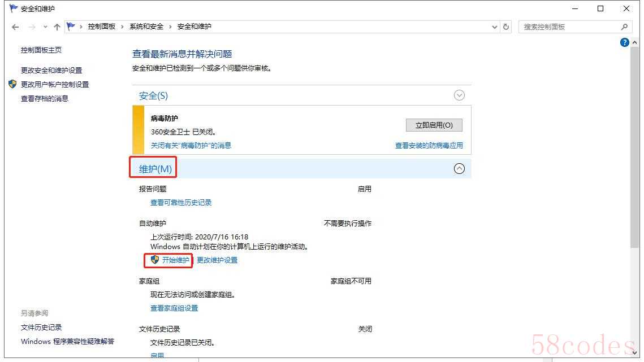Click the forward navigation arrow
The image size is (644, 362).
coord(32,27)
